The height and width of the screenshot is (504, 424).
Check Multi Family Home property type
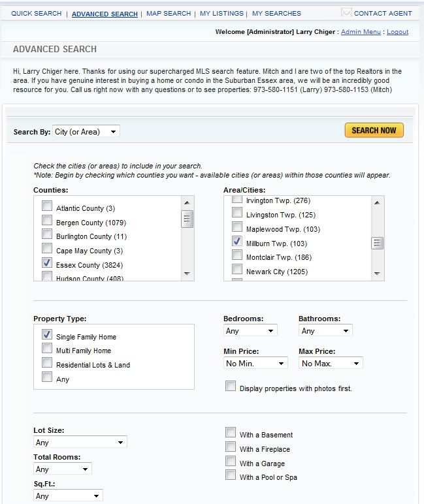[47, 348]
